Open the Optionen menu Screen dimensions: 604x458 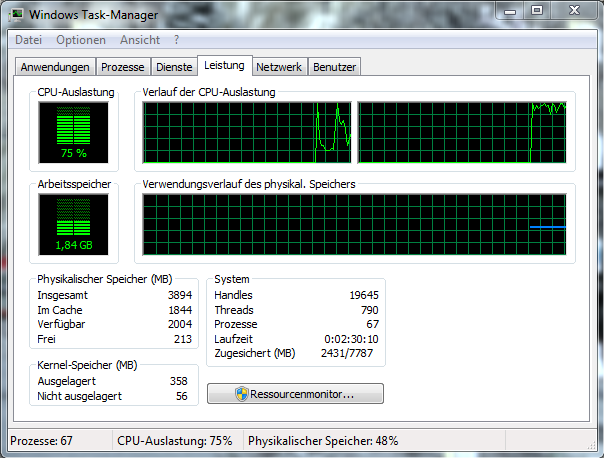coord(81,40)
